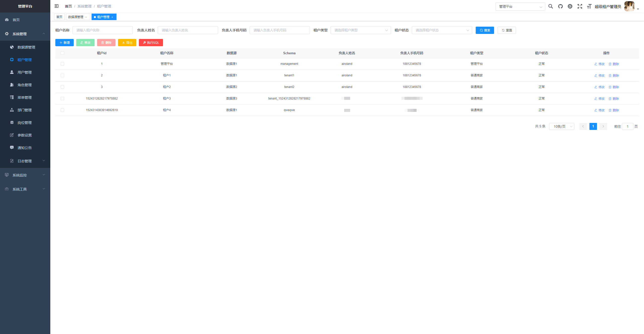Click the user avatar in top right
644x334 pixels.
629,6
